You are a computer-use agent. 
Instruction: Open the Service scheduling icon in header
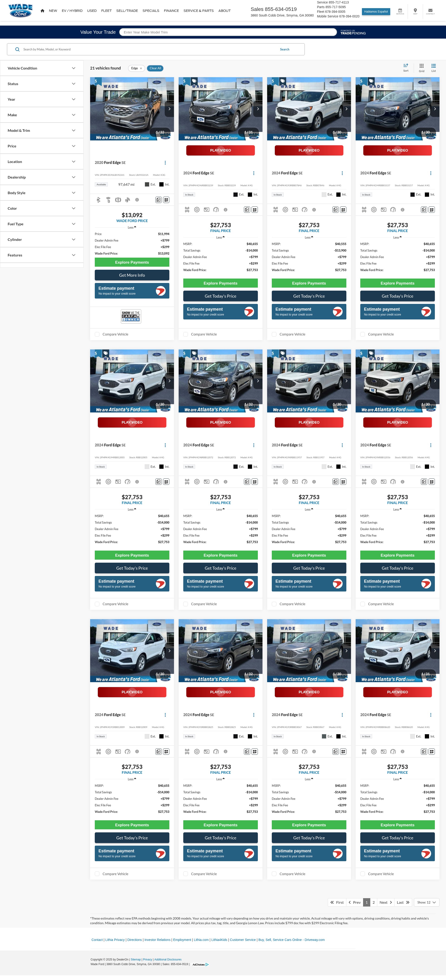coord(400,11)
